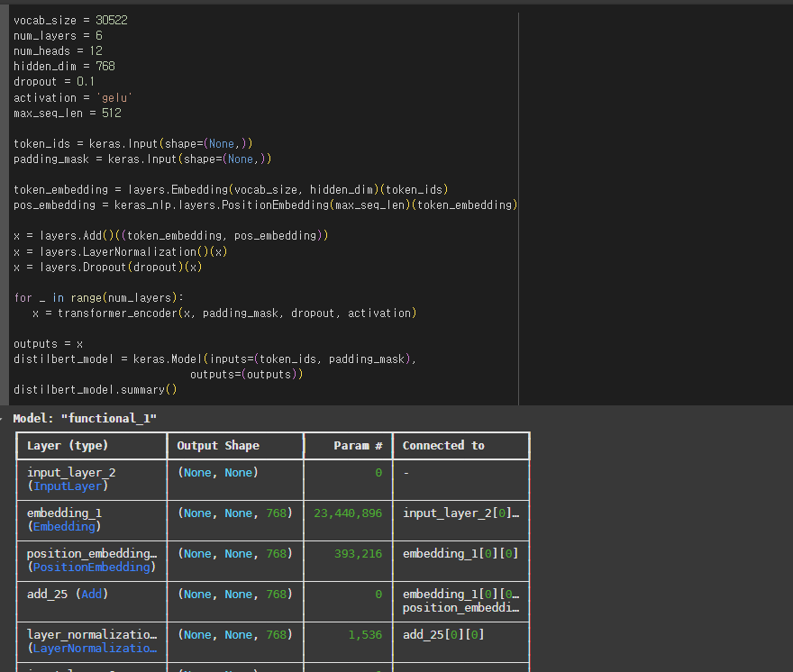
Task: Click the '(LayerNormalizatio…' type label
Action: [92, 648]
